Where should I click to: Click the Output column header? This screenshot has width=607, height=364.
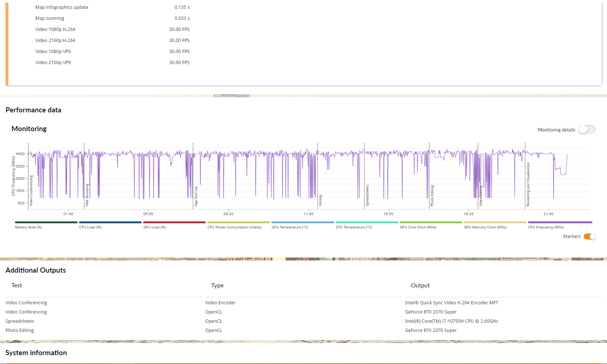coord(420,286)
